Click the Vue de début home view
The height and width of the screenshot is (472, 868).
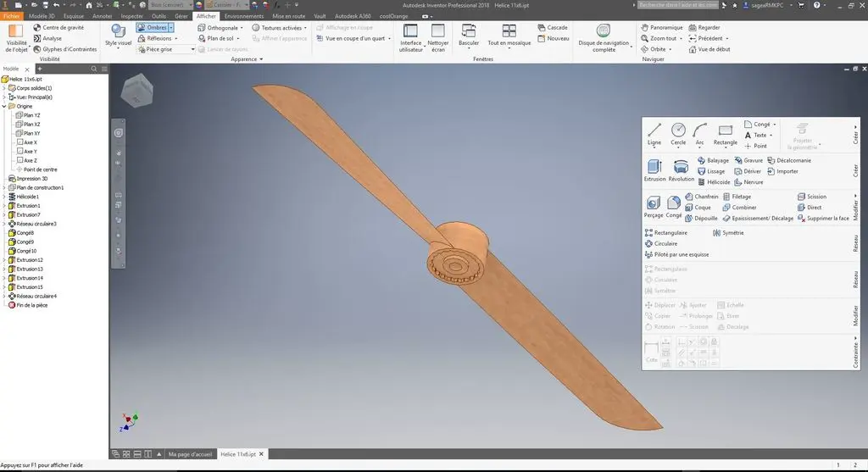(709, 49)
